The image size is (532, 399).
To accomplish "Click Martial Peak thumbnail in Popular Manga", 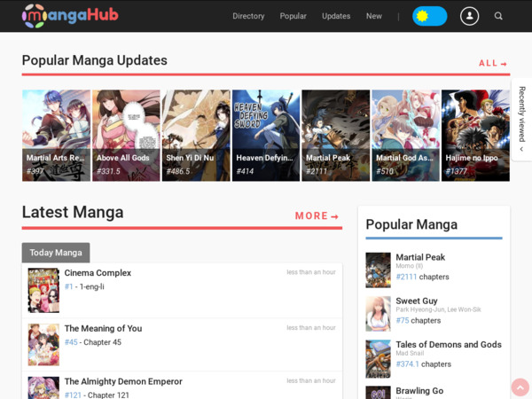I will coord(378,270).
